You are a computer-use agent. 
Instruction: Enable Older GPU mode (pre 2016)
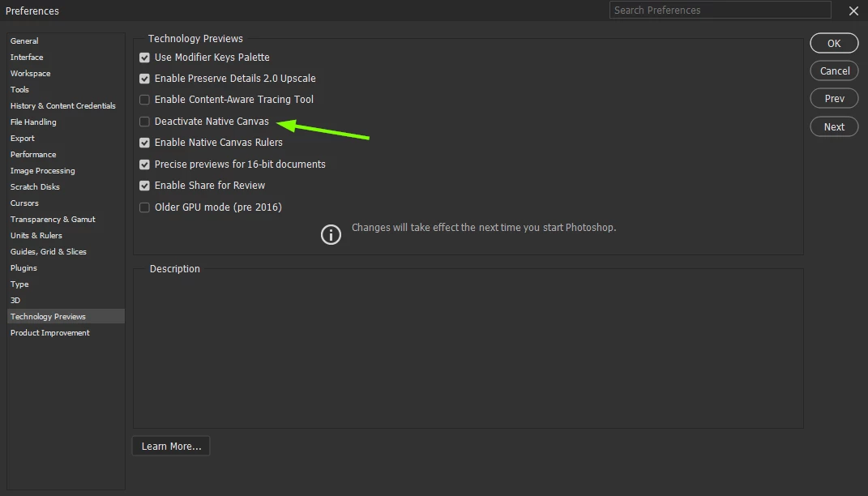tap(144, 207)
